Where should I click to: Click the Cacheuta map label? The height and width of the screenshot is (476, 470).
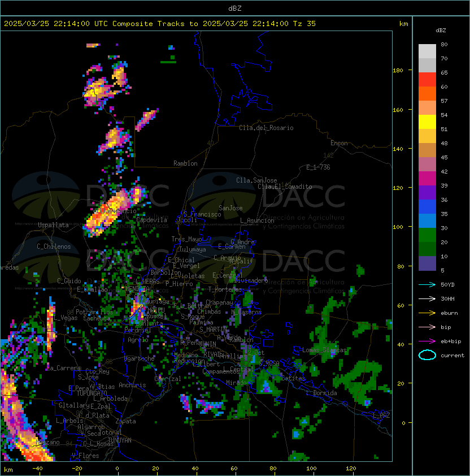click(x=97, y=318)
